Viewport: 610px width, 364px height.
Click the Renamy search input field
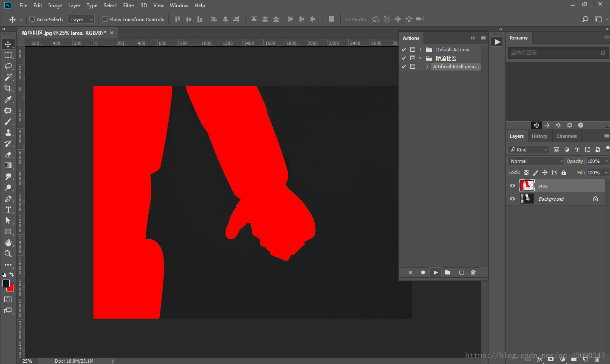click(558, 53)
